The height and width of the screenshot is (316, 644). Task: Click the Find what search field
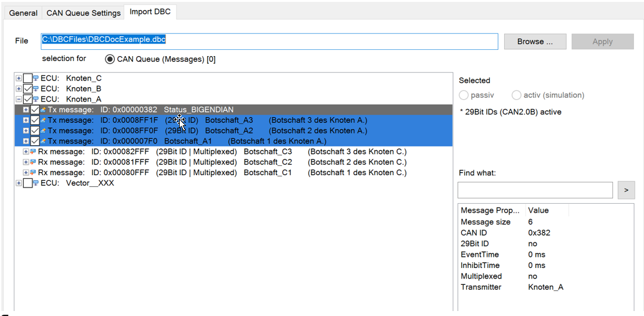tap(535, 190)
